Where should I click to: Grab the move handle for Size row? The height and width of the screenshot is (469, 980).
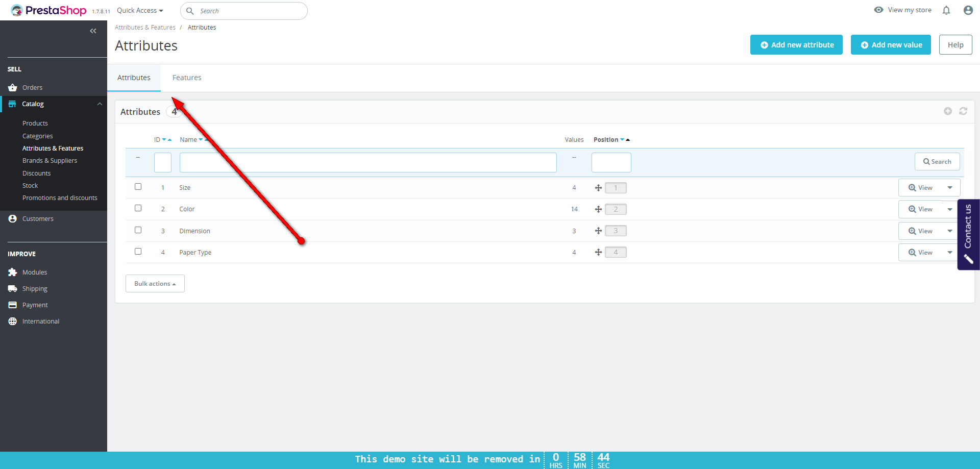(x=598, y=188)
